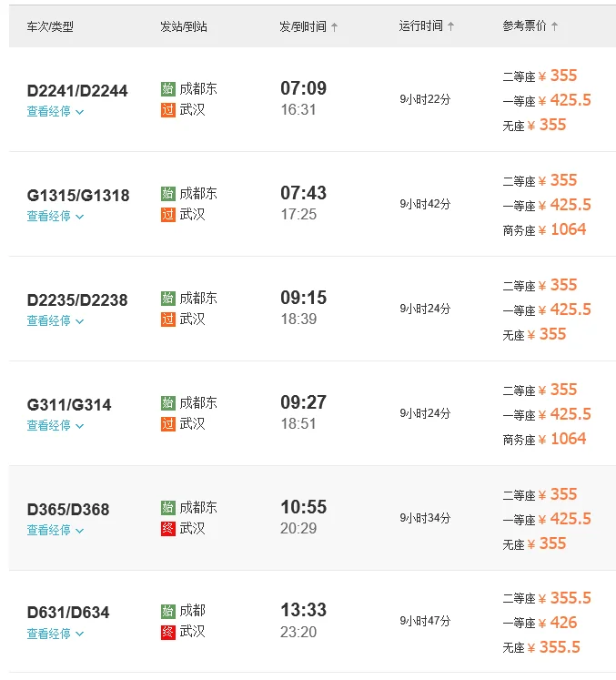Image resolution: width=616 pixels, height=680 pixels.
Task: Expand 查看经停 for train G1315/G1318
Action: 56,217
